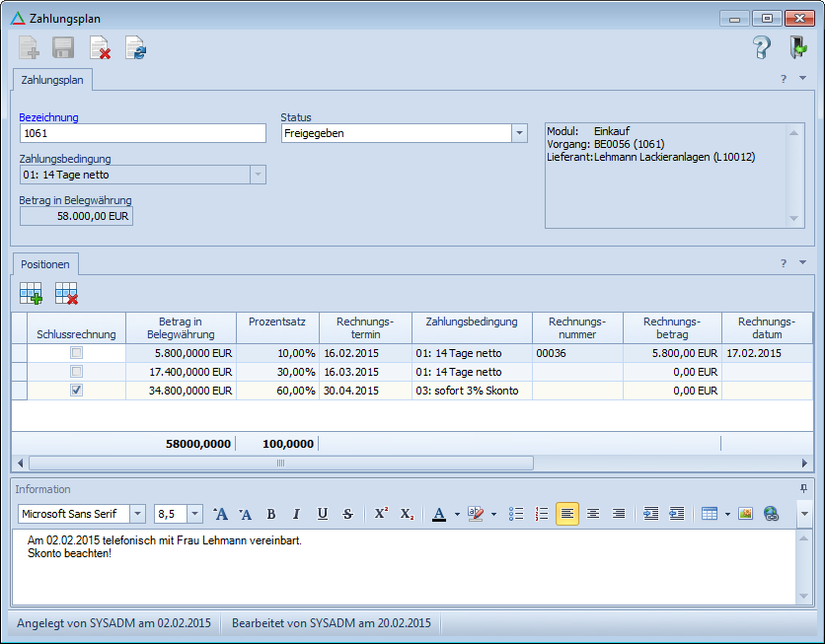The image size is (825, 644).
Task: Check Schlussrechnung for the 17.400 EUR row
Action: (x=77, y=372)
